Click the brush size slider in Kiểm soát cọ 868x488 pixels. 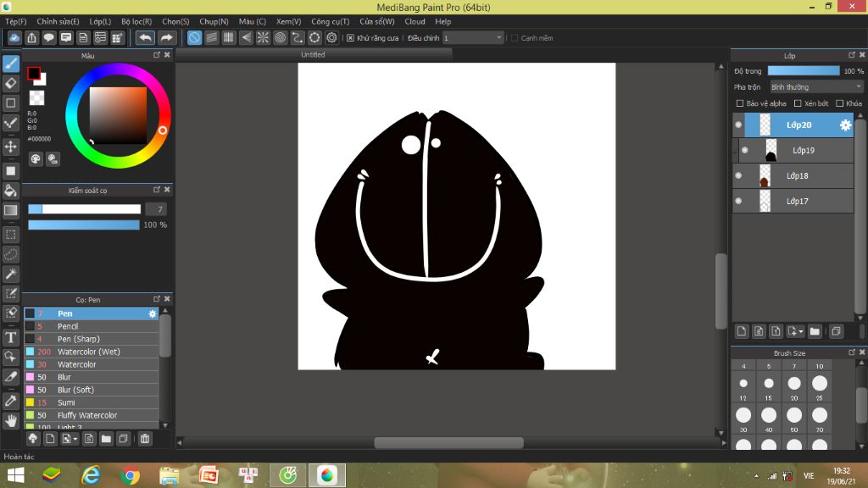(x=84, y=209)
